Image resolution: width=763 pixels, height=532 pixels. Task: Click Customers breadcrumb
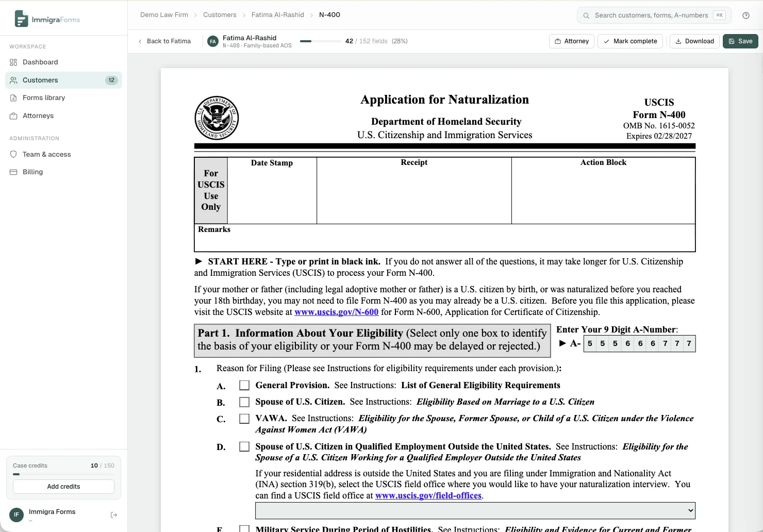[x=220, y=15]
